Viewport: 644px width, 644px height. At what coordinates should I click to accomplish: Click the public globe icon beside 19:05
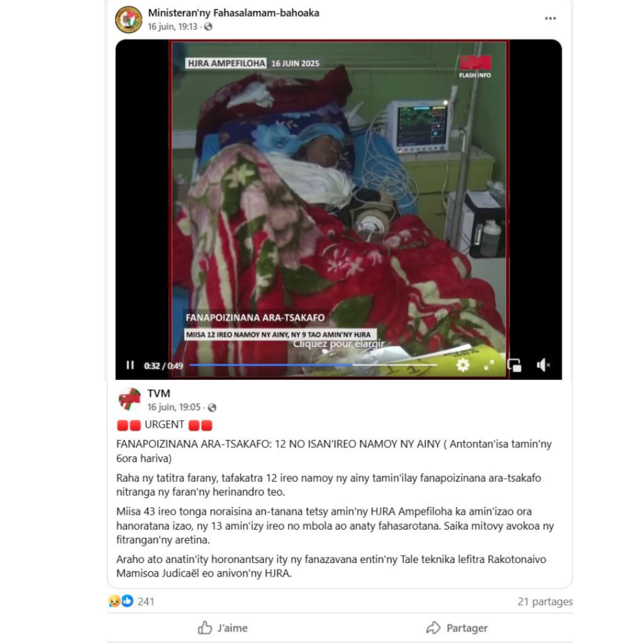[212, 408]
